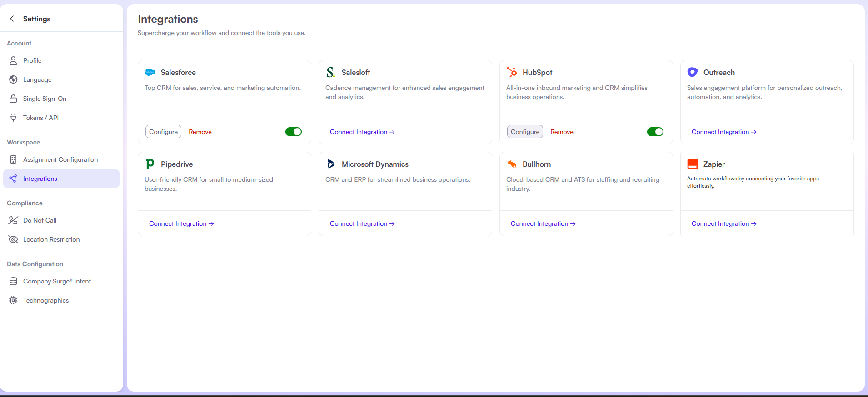Connect the Zapier integration link
This screenshot has height=397, width=868.
724,223
